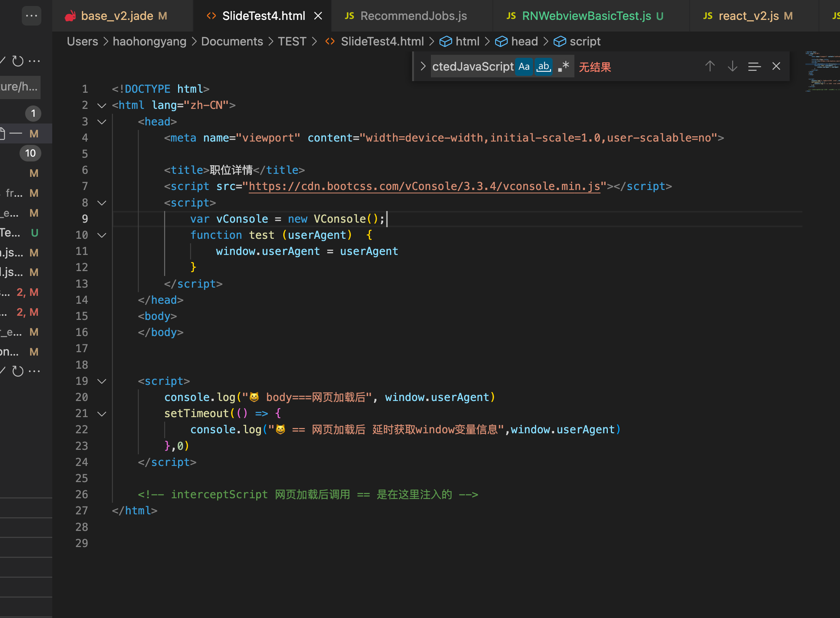The image size is (840, 618).
Task: Expand the replace field chevron in find widget
Action: 423,66
